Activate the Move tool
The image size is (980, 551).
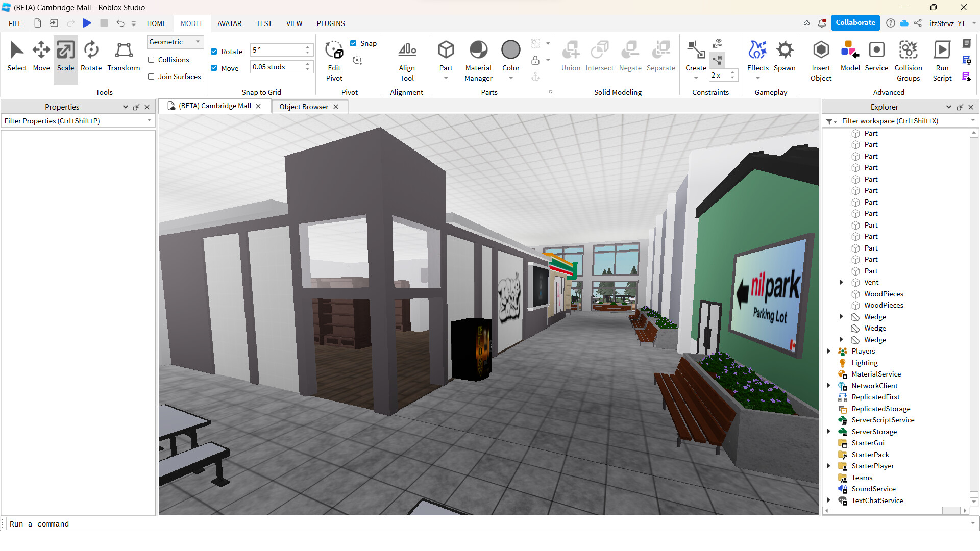(41, 56)
